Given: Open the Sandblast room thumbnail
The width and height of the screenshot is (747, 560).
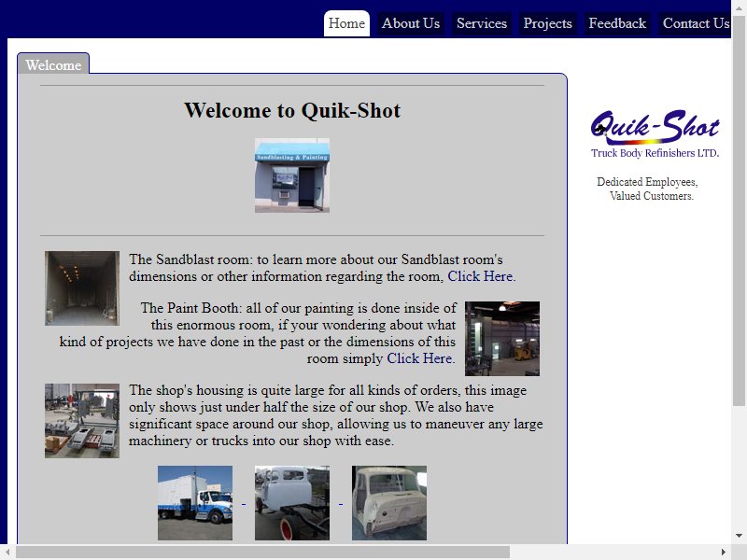Looking at the screenshot, I should [x=82, y=288].
